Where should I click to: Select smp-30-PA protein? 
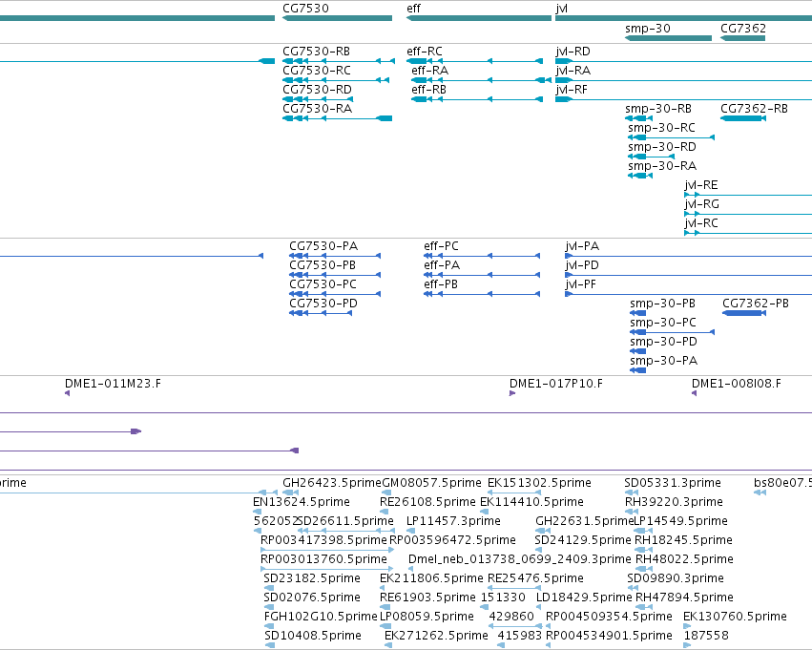click(x=638, y=371)
